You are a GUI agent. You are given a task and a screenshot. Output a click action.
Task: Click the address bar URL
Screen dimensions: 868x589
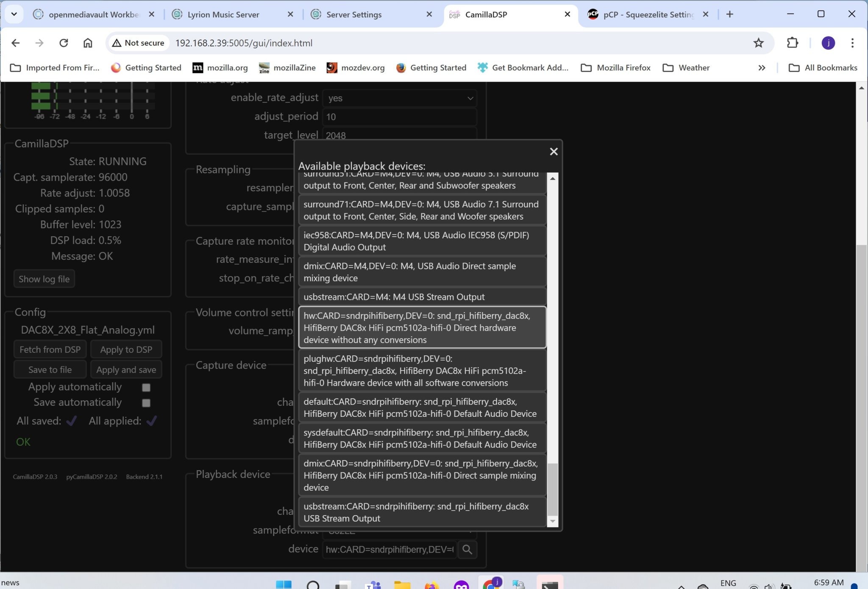coord(244,43)
